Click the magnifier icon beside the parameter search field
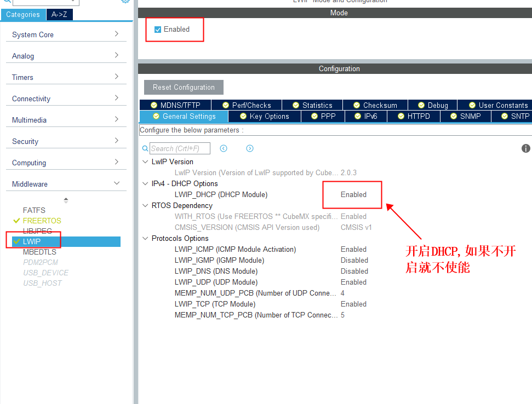The height and width of the screenshot is (404, 532). [144, 148]
